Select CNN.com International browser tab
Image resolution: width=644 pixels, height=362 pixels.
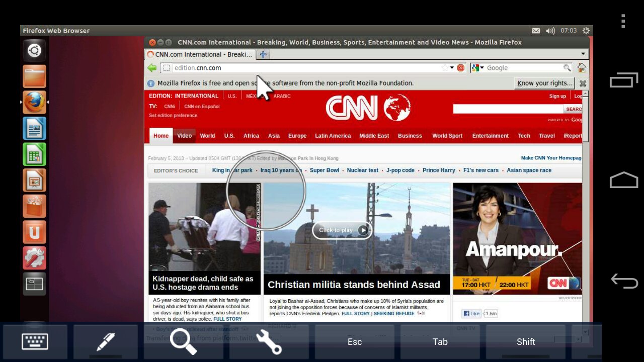[x=200, y=54]
